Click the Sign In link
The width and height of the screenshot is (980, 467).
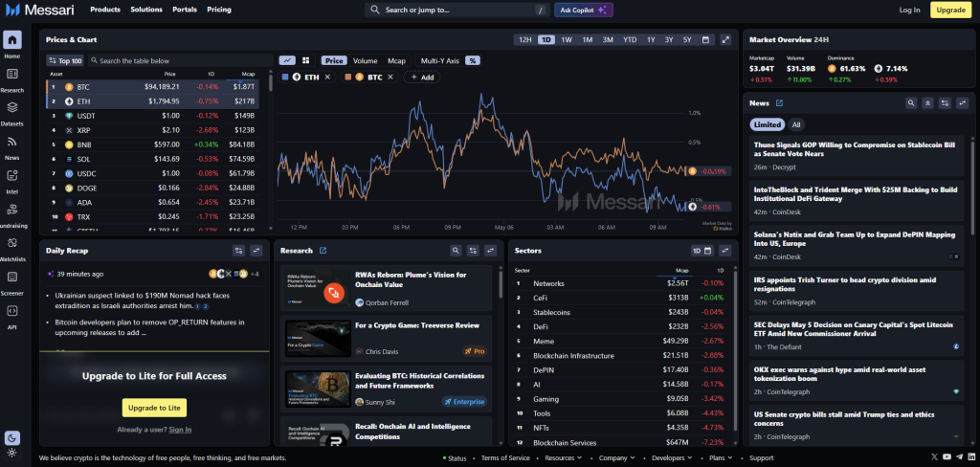(180, 430)
